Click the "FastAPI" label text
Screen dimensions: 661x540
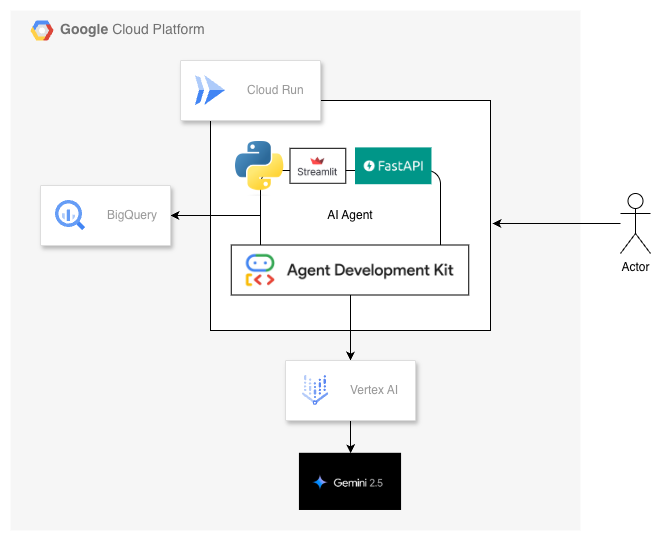point(400,166)
